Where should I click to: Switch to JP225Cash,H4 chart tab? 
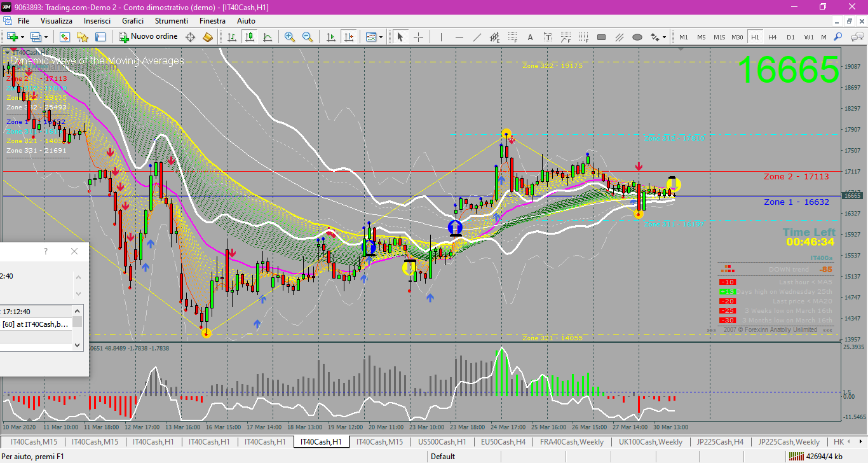pyautogui.click(x=720, y=441)
